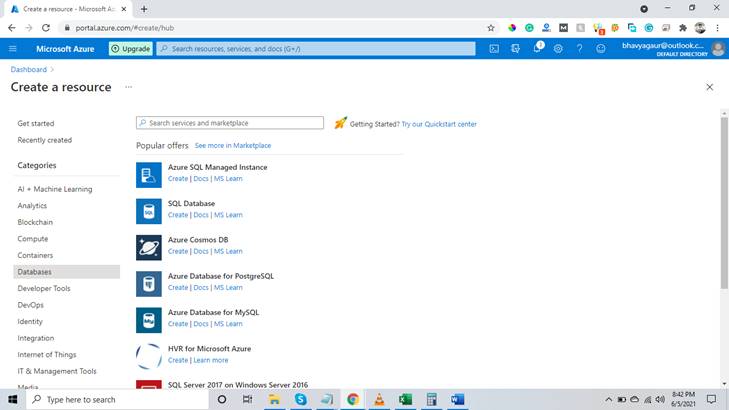Select AI + Machine Learning category
Viewport: 729px width, 410px height.
pyautogui.click(x=55, y=189)
